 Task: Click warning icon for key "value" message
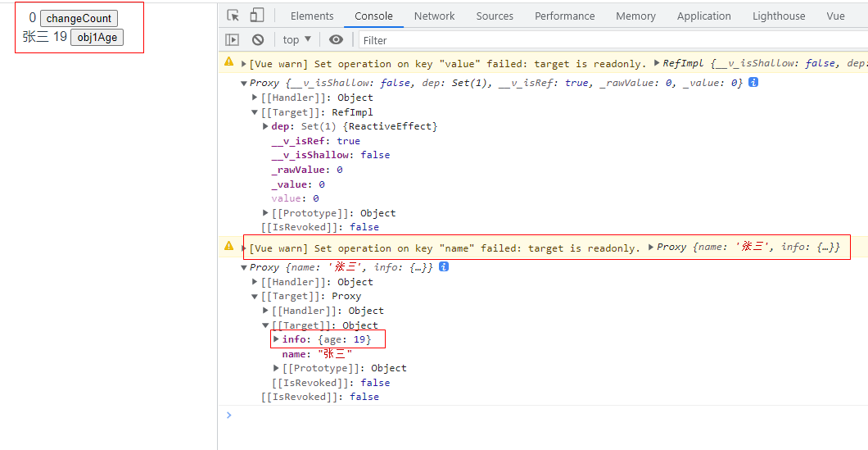(x=228, y=62)
